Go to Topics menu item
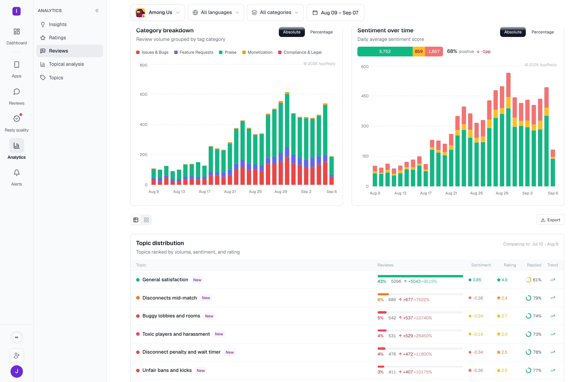Image resolution: width=588 pixels, height=382 pixels. [x=70, y=78]
